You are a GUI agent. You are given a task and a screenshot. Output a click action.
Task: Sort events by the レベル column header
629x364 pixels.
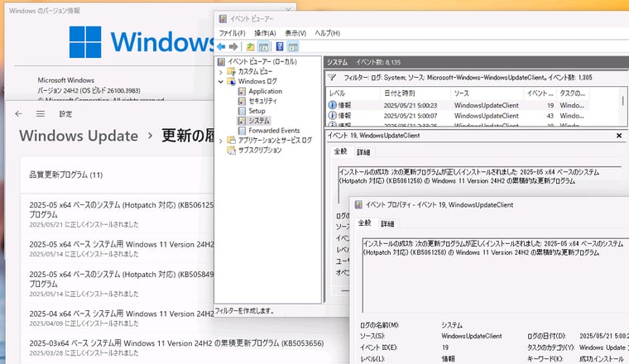click(353, 93)
